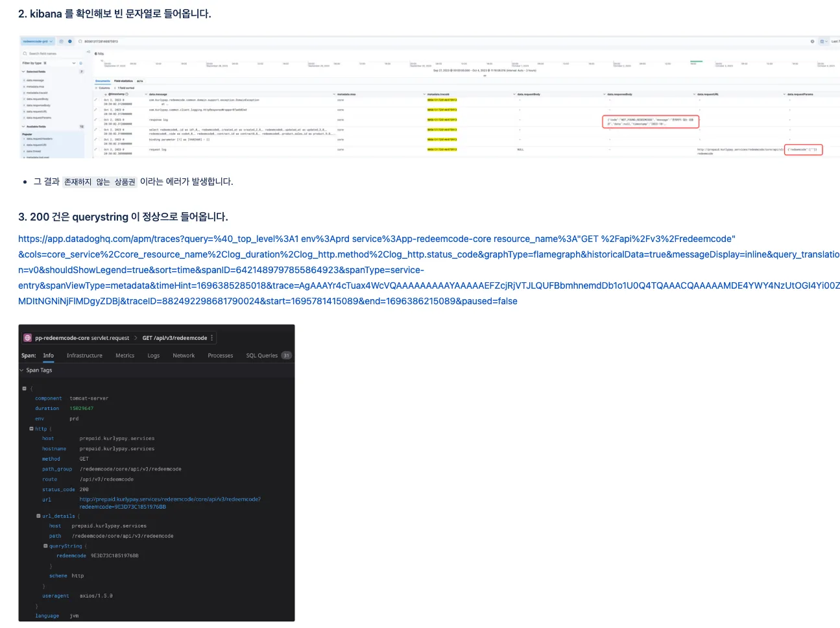Click the 'response log' message cell in Kibana
The width and height of the screenshot is (840, 628).
pyautogui.click(x=158, y=120)
